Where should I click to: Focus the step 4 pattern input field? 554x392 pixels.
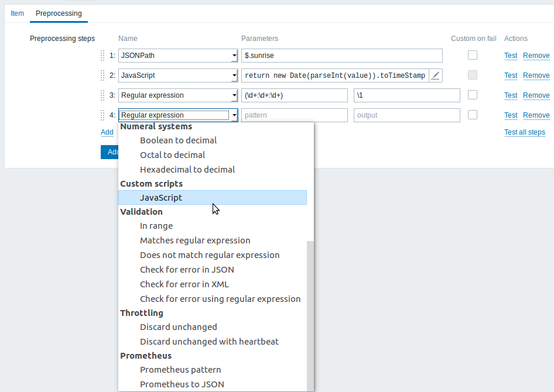coord(295,115)
